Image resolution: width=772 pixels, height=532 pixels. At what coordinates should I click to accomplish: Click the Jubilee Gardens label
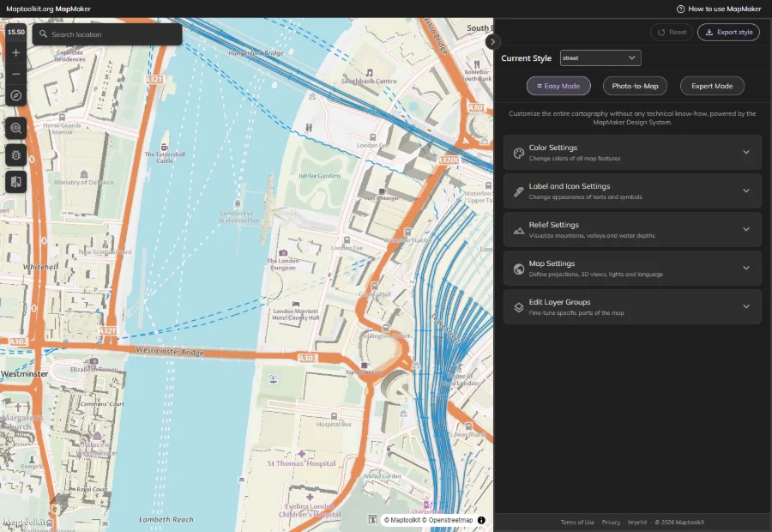click(x=319, y=176)
